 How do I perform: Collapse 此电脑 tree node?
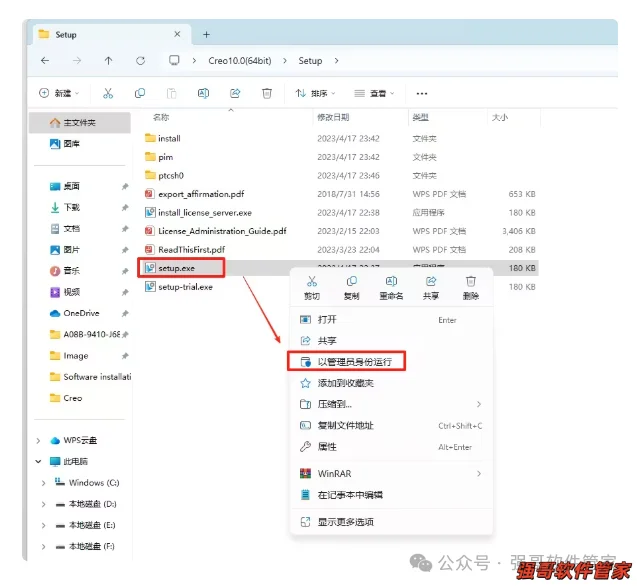38,461
